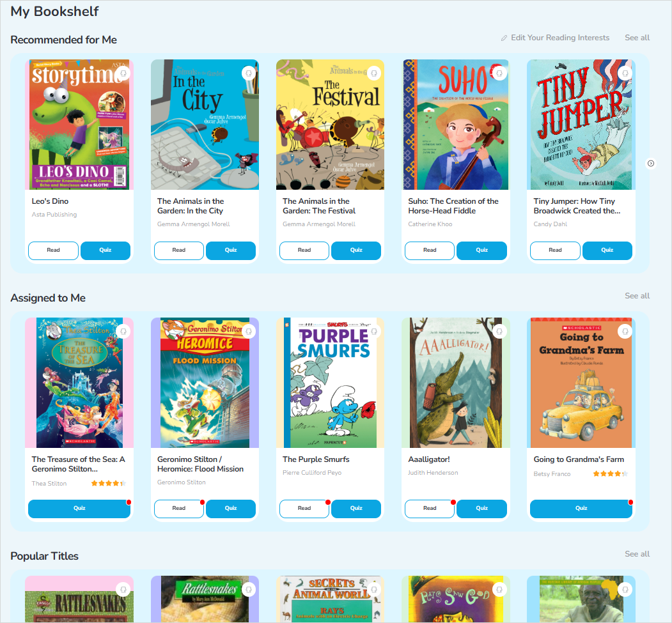Screen dimensions: 672x623
Task: Open See all for Recommended for Me
Action: [x=637, y=38]
